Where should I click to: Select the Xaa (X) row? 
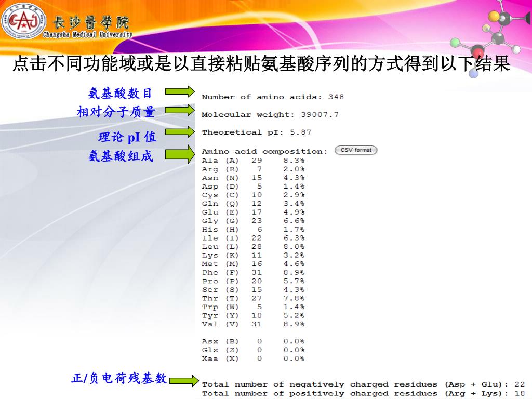click(253, 358)
